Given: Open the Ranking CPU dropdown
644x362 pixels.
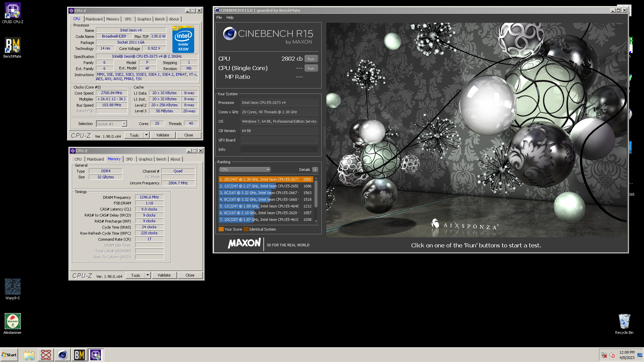Looking at the screenshot, I should point(245,170).
